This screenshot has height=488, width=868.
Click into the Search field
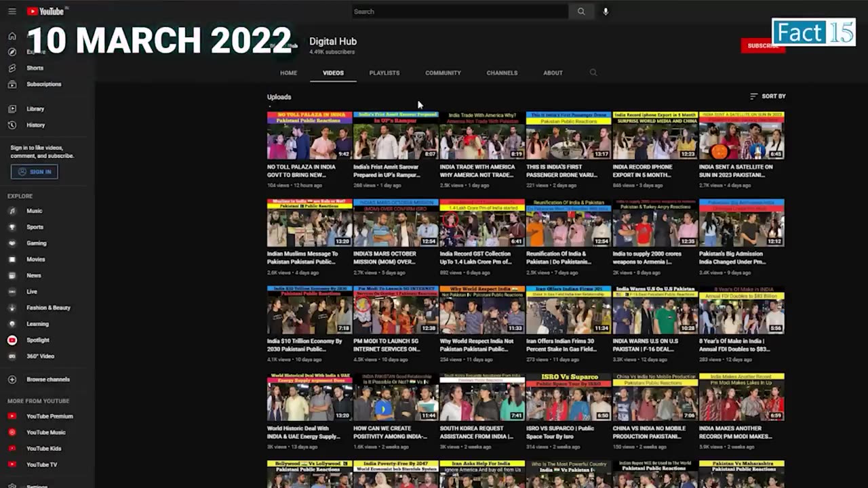click(x=460, y=12)
